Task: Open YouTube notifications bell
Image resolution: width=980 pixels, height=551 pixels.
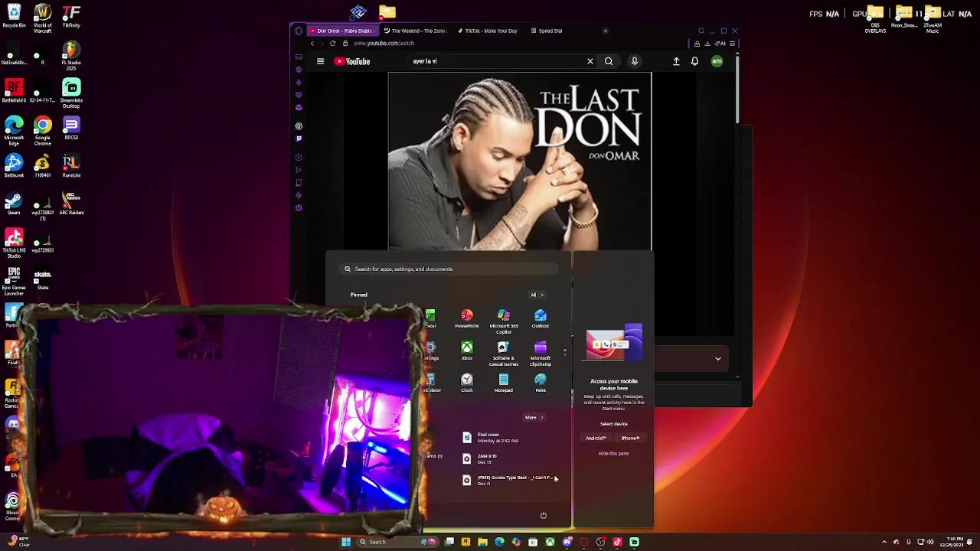Action: point(694,61)
